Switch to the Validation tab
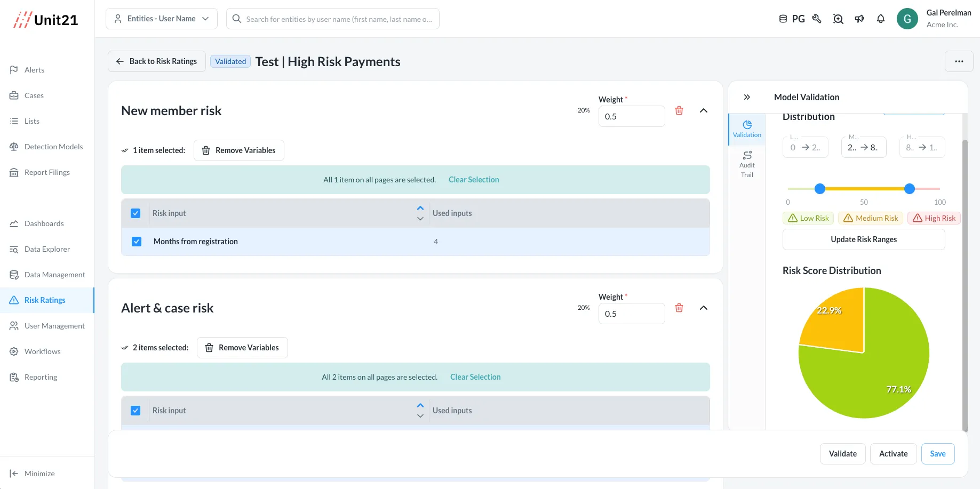 click(x=747, y=129)
